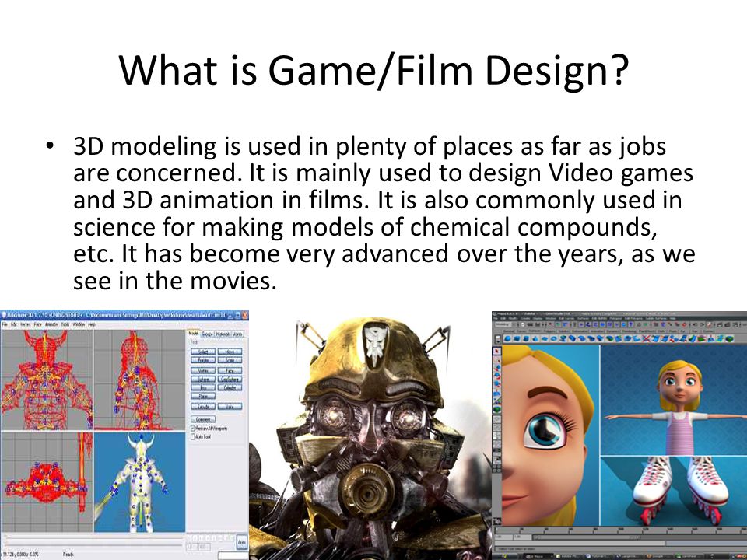
Task: Switch to the General shelf tab in Maya
Action: [x=509, y=331]
